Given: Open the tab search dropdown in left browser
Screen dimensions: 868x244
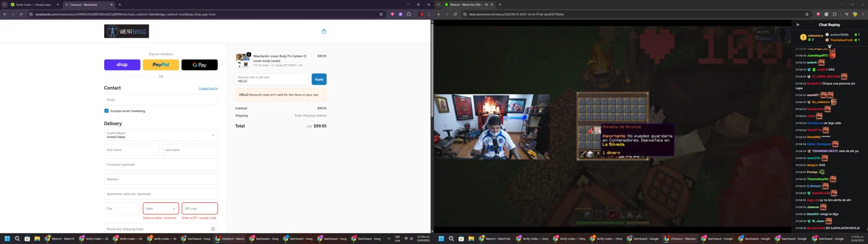Looking at the screenshot, I should [3, 5].
